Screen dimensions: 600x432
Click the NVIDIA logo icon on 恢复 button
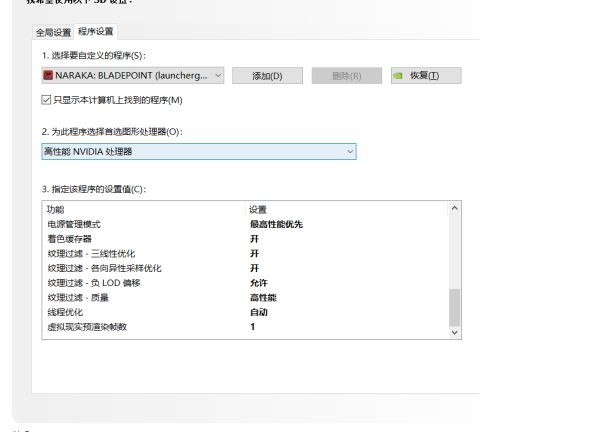[398, 75]
